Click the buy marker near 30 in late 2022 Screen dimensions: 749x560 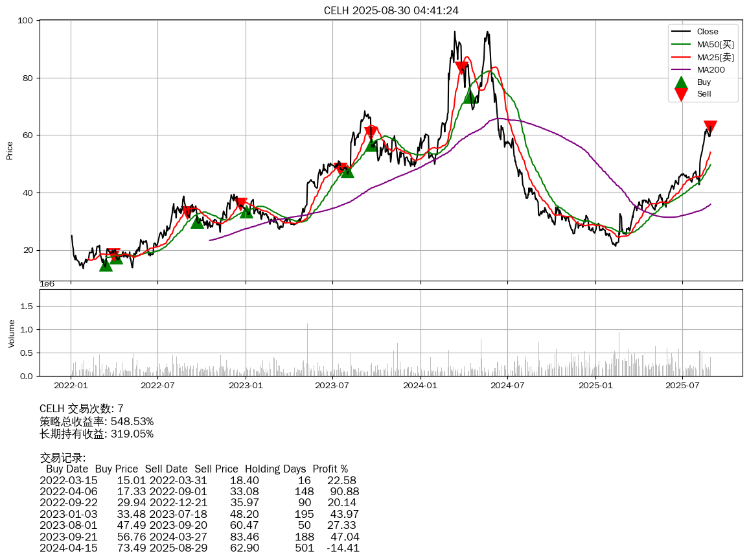click(x=197, y=222)
